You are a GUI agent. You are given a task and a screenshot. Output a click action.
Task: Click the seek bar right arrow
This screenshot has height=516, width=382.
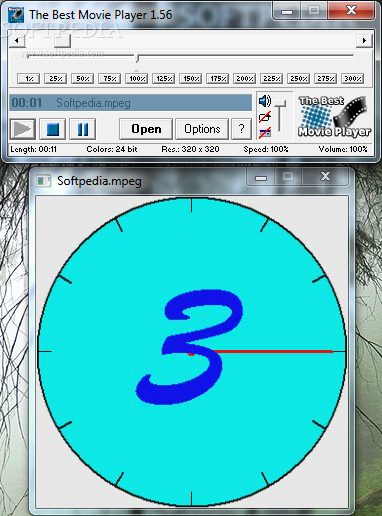coord(364,41)
